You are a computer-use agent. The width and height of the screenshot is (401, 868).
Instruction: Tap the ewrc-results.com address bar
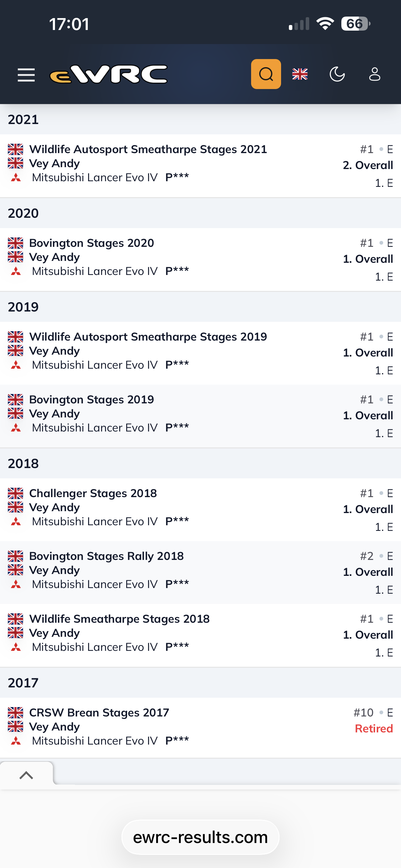(x=200, y=837)
